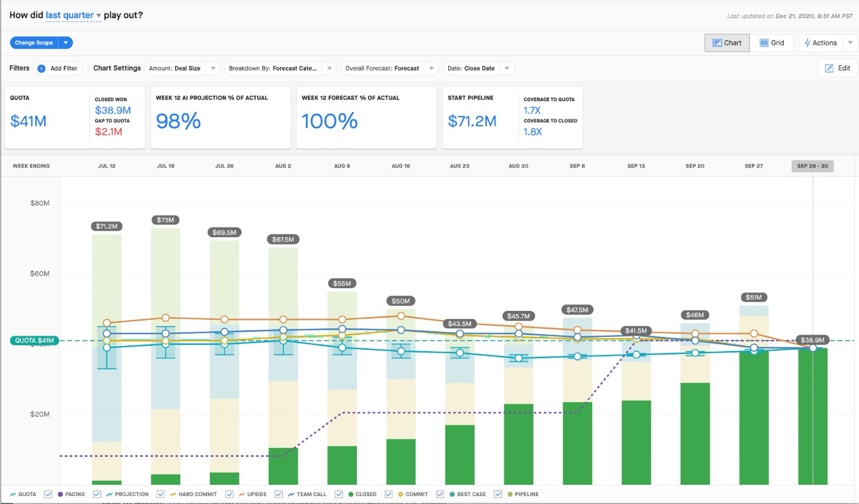The width and height of the screenshot is (859, 504).
Task: Select the Chart view tab
Action: point(727,43)
